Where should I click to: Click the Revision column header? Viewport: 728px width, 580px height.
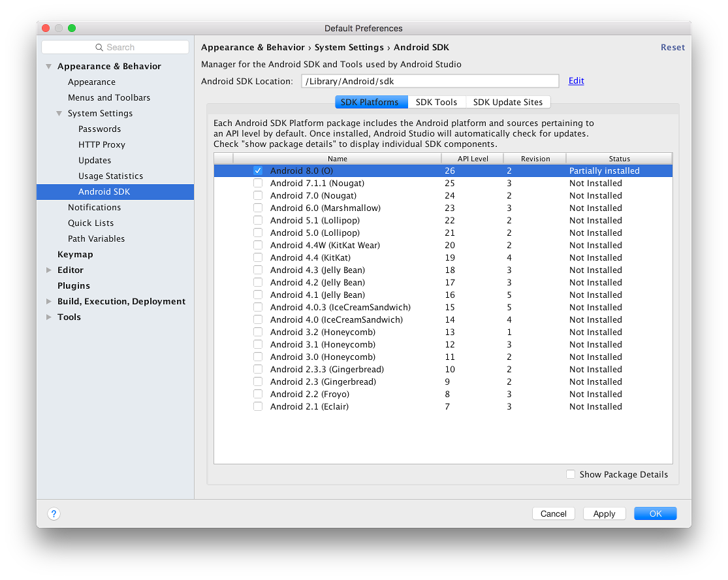click(535, 158)
